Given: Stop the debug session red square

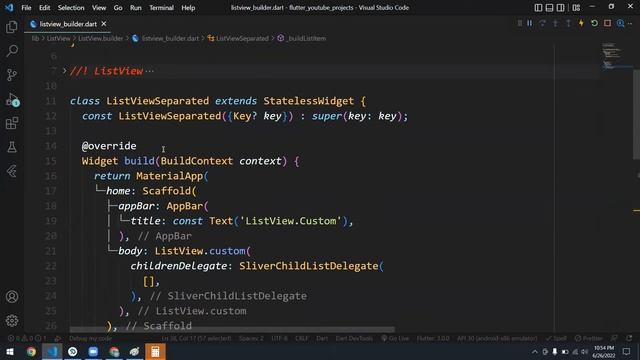Looking at the screenshot, I should coord(607,23).
